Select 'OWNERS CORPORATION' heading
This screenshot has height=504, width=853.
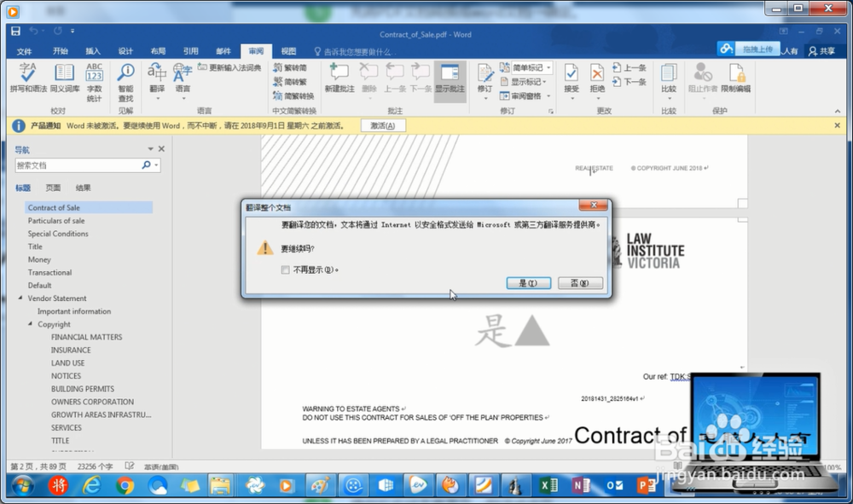pos(92,402)
